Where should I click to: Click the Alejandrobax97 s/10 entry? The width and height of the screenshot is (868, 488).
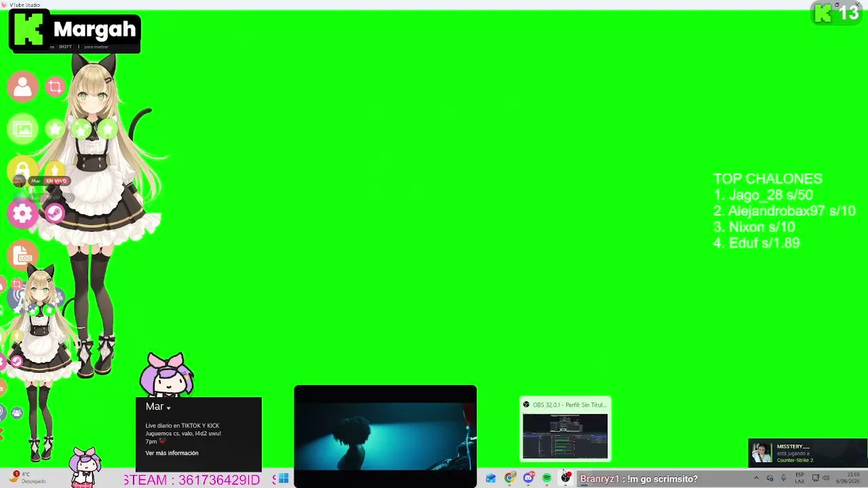pyautogui.click(x=785, y=211)
